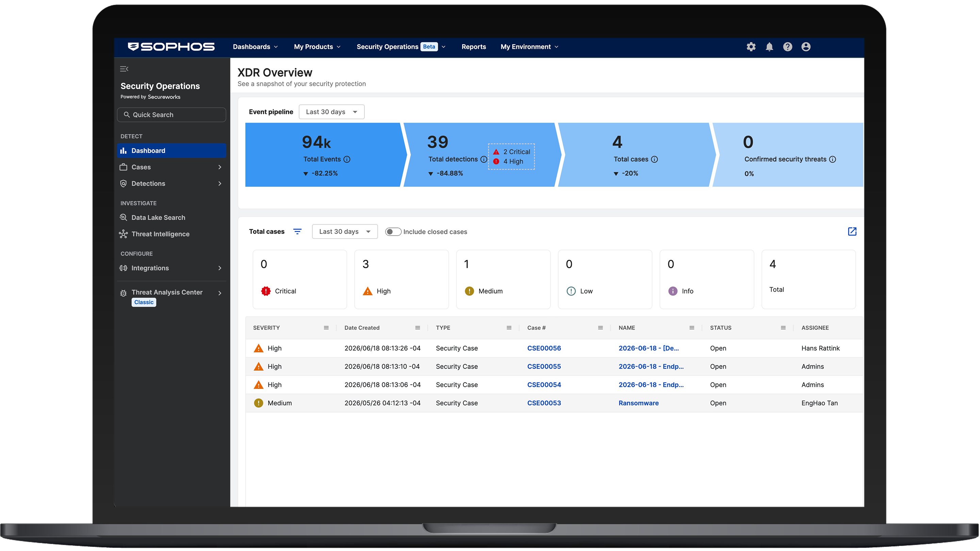Screen dimensions: 980x551
Task: Click the Quick Search input field
Action: pyautogui.click(x=171, y=115)
